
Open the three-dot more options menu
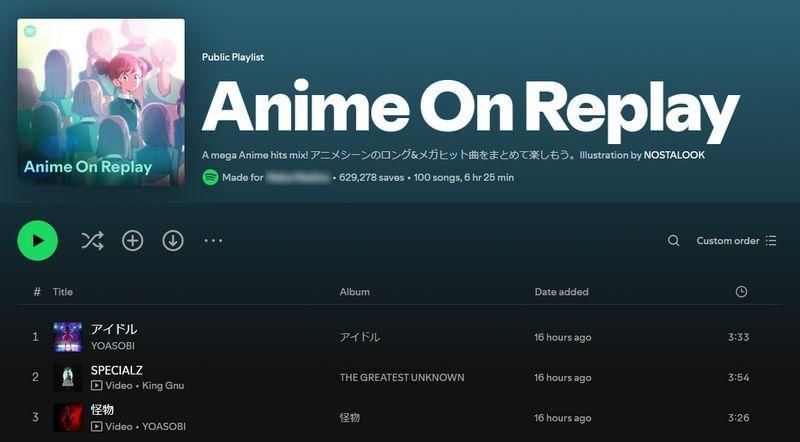[x=213, y=240]
